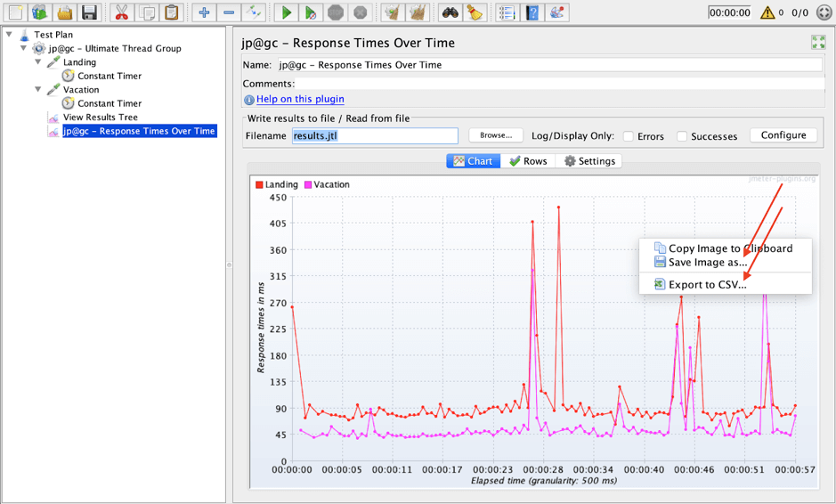
Task: Click the Comments field
Action: (560, 84)
